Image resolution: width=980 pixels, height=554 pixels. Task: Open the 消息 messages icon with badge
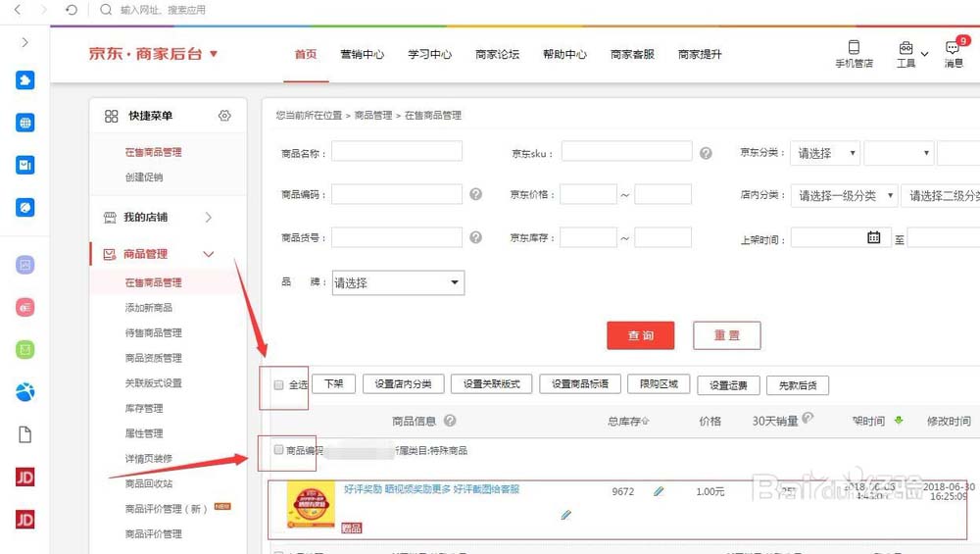tap(954, 48)
